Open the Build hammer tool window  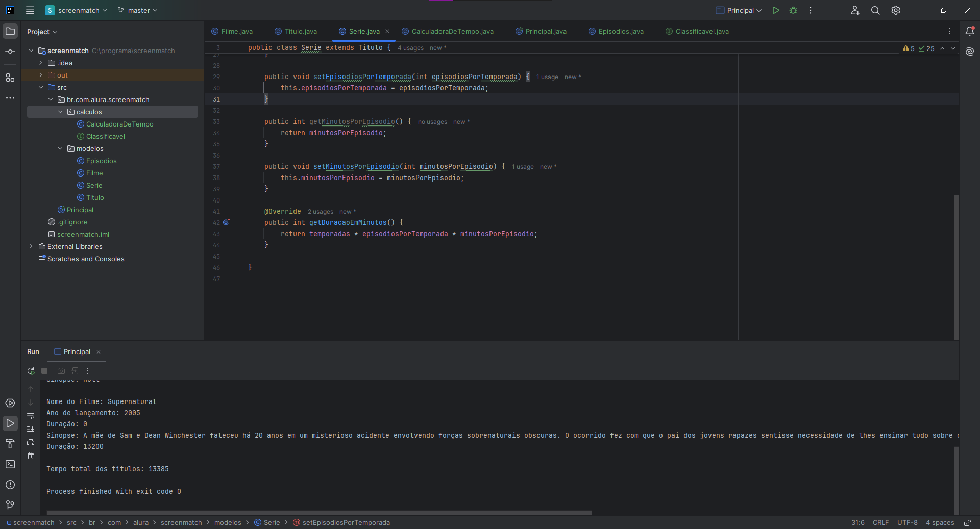click(x=10, y=444)
